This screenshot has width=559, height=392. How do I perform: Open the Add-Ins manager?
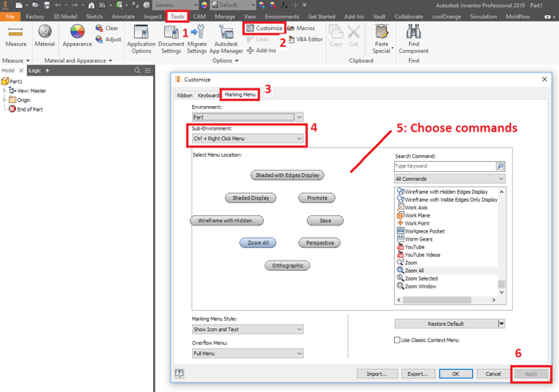(262, 50)
